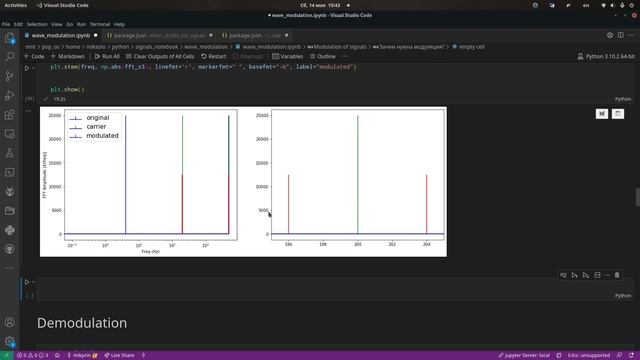Viewport: 640px width, 360px height.
Task: Open Activities overview in top bar
Action: [16, 5]
